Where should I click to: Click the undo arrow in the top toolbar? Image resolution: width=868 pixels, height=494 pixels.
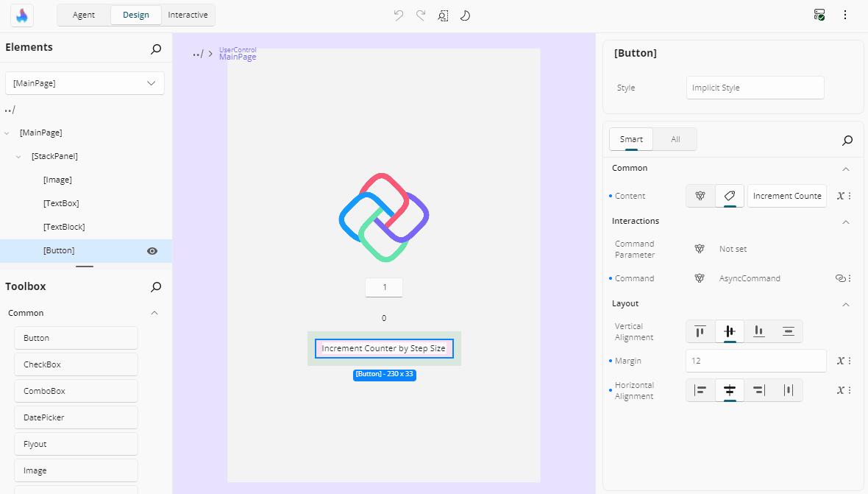pos(399,15)
